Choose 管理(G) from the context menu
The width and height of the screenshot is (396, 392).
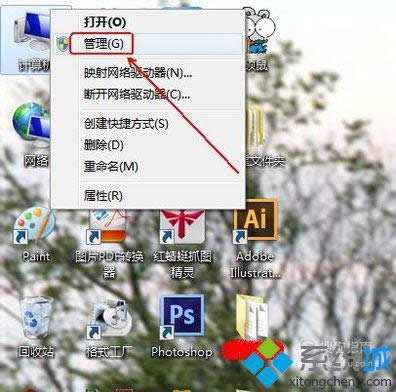tap(147, 44)
